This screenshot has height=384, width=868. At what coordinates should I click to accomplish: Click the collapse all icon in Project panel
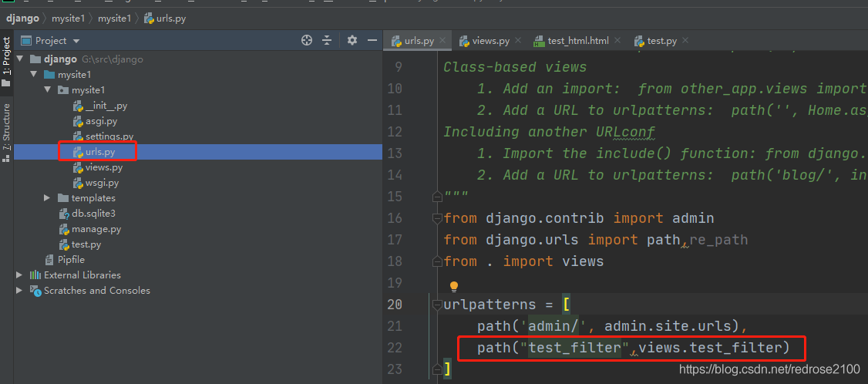(x=327, y=40)
